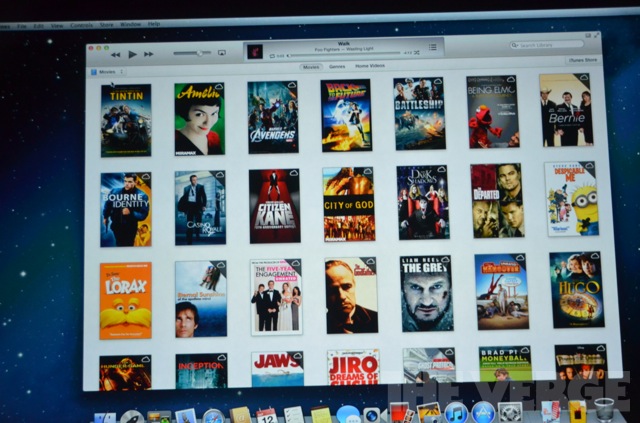Open the Up Next list icon

coord(432,47)
